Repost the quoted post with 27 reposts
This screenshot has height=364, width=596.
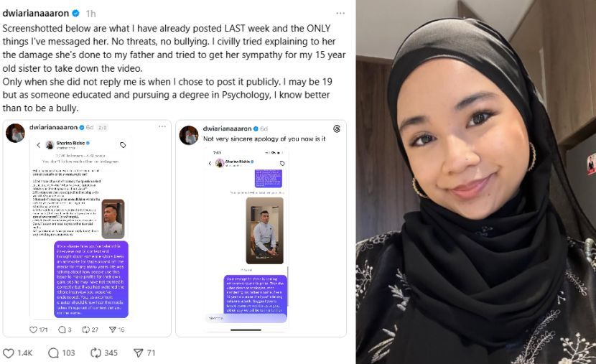click(x=86, y=330)
